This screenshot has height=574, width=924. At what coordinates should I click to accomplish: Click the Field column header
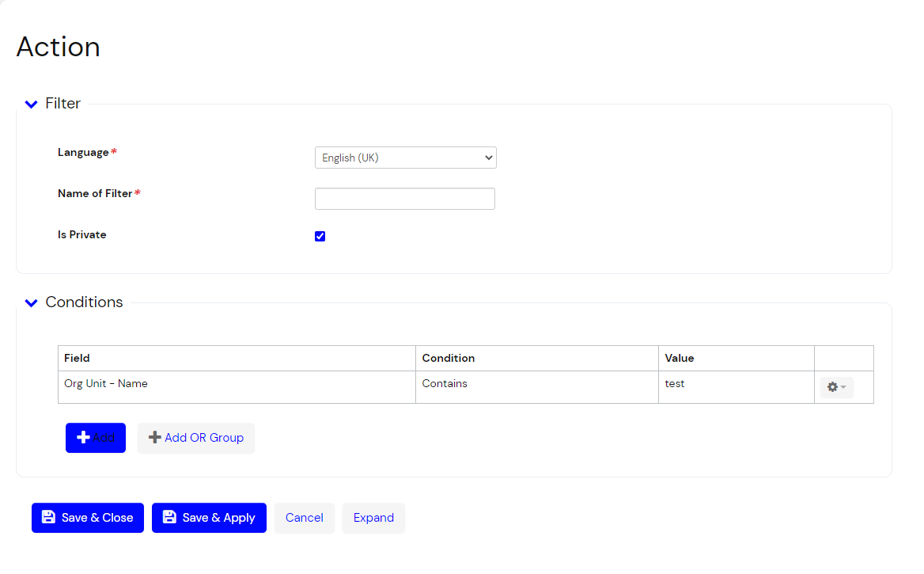[78, 358]
